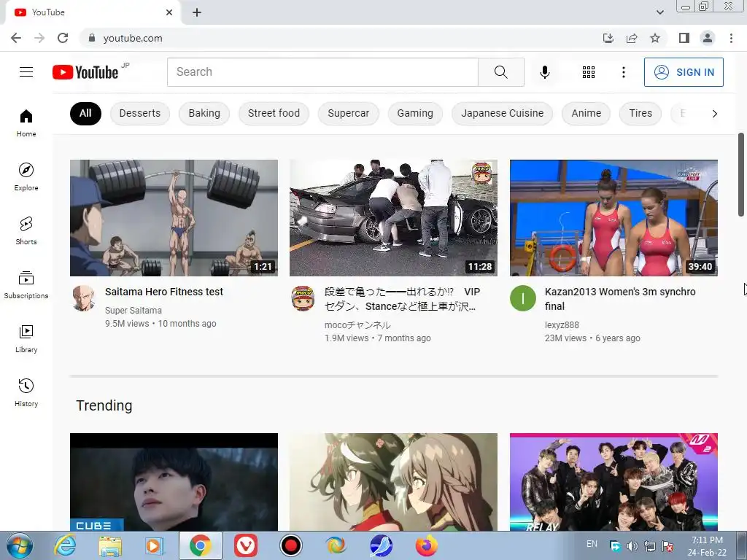747x560 pixels.
Task: Open the tab search dropdown arrow
Action: [x=659, y=12]
